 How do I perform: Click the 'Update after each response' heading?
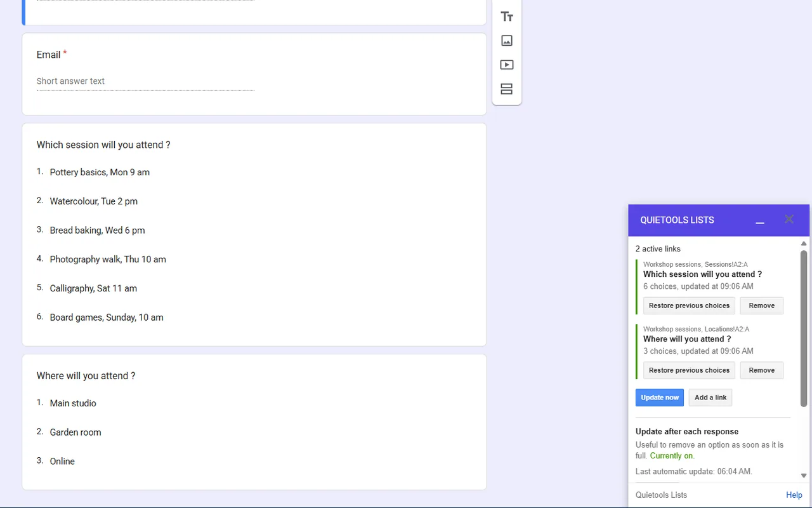click(x=687, y=431)
